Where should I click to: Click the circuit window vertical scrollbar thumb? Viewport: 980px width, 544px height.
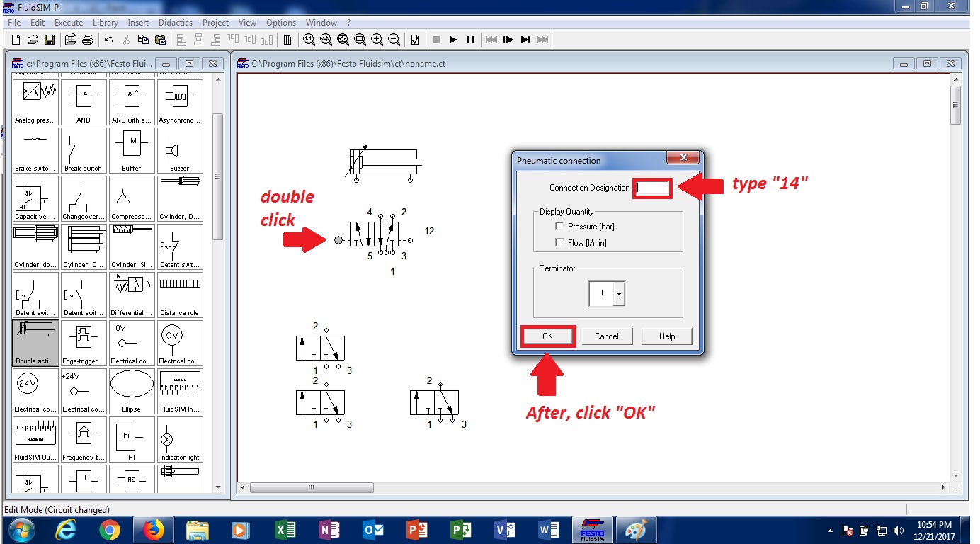(956, 105)
